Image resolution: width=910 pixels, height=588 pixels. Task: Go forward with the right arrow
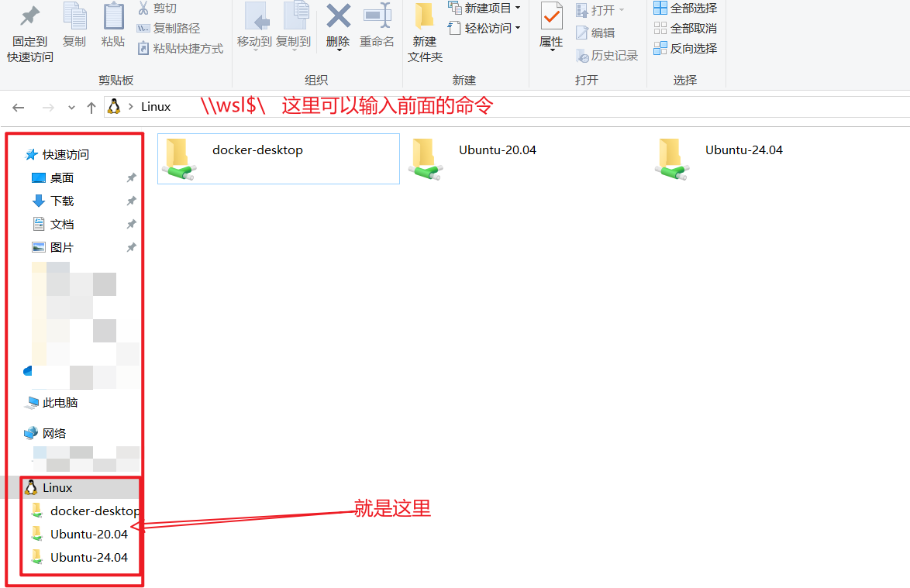(x=48, y=107)
